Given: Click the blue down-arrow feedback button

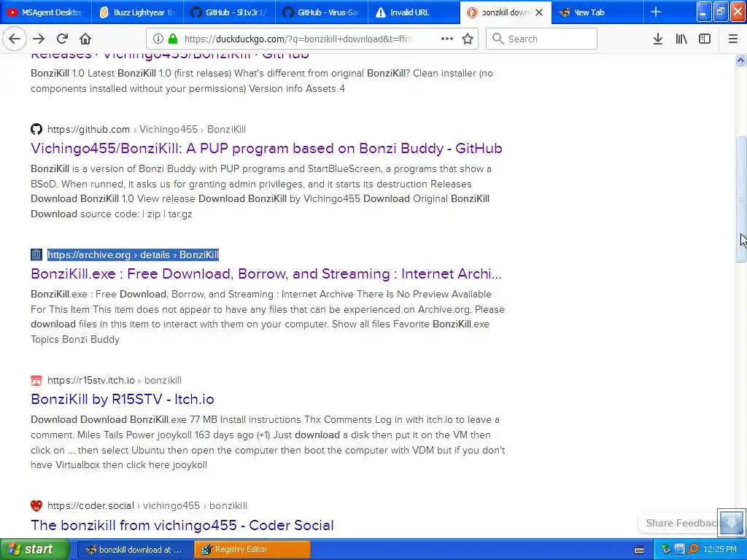Looking at the screenshot, I should click(x=731, y=523).
